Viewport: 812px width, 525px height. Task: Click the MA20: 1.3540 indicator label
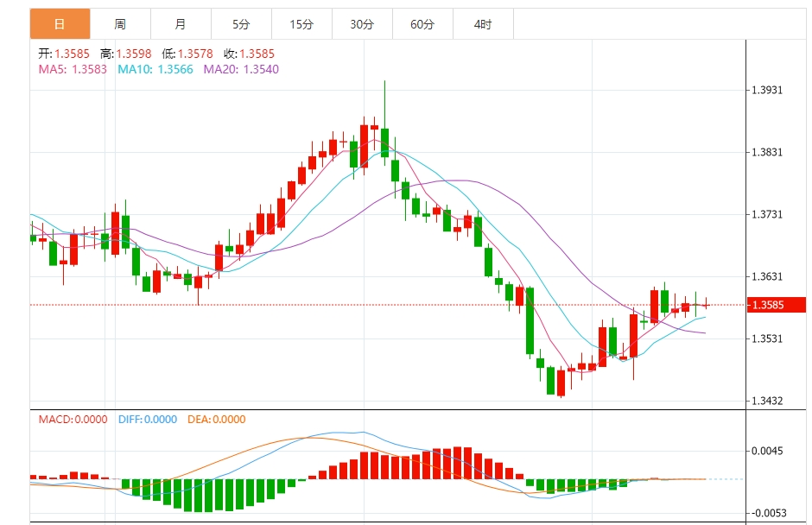point(241,69)
